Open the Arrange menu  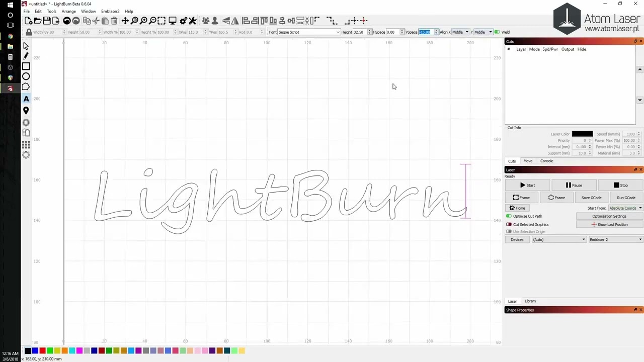pyautogui.click(x=68, y=11)
